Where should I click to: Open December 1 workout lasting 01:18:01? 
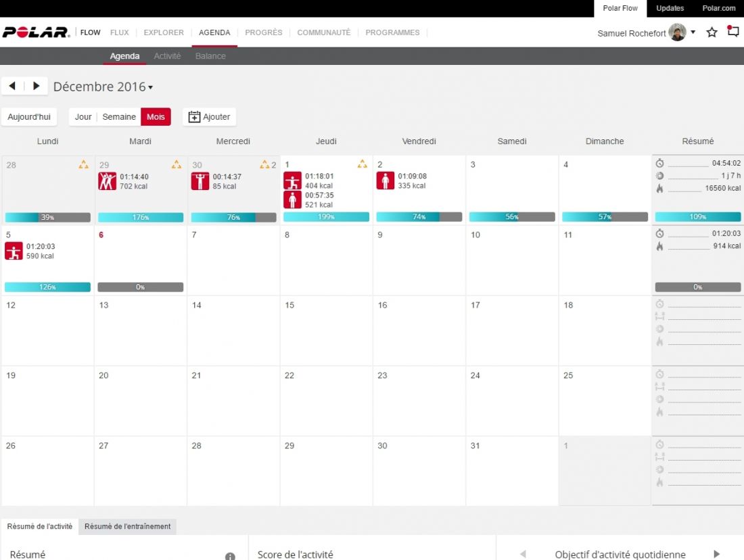point(292,181)
